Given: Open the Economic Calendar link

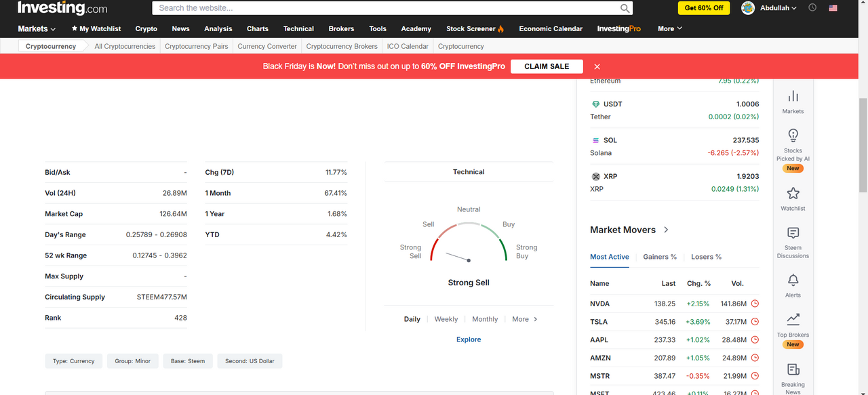Looking at the screenshot, I should (x=551, y=28).
